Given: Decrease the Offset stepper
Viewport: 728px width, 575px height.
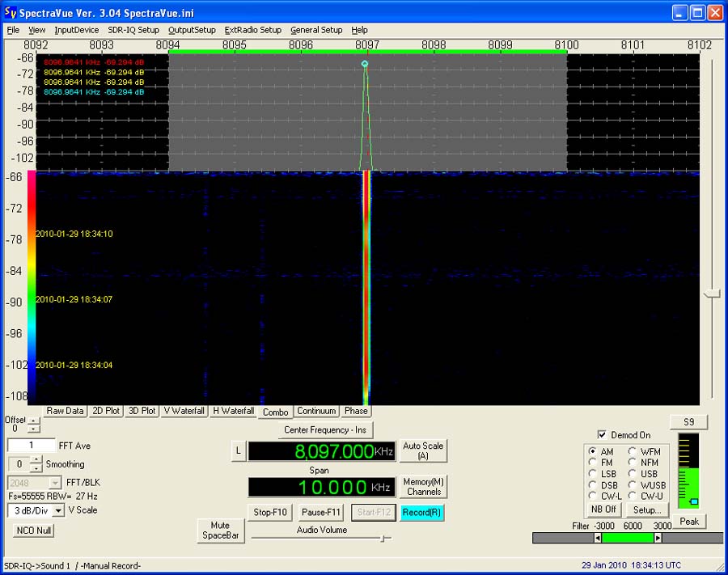Looking at the screenshot, I should [33, 429].
